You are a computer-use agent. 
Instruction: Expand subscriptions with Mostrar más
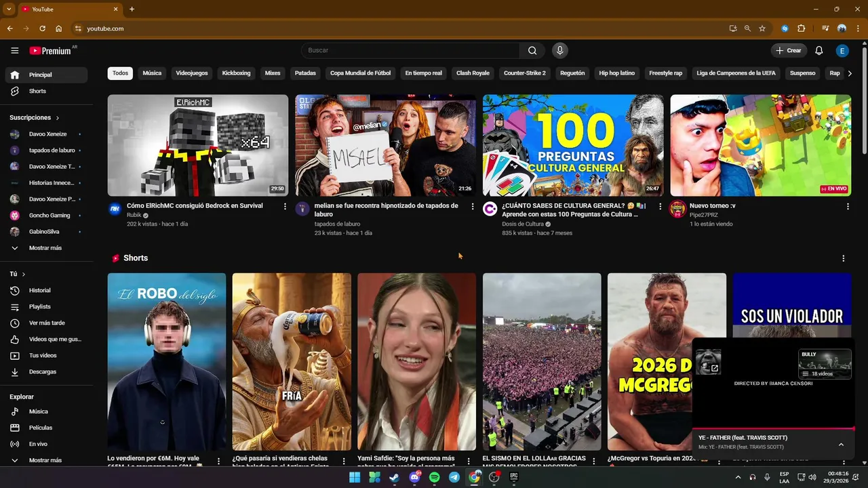point(45,248)
